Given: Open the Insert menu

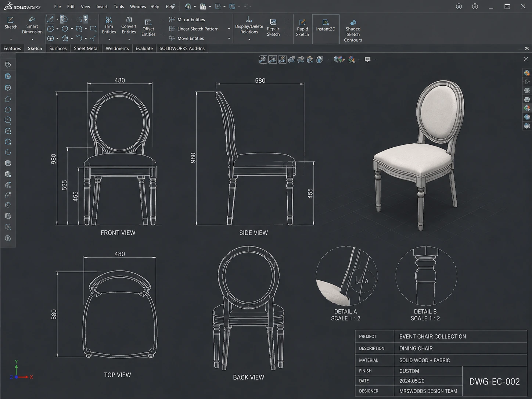Looking at the screenshot, I should point(102,7).
